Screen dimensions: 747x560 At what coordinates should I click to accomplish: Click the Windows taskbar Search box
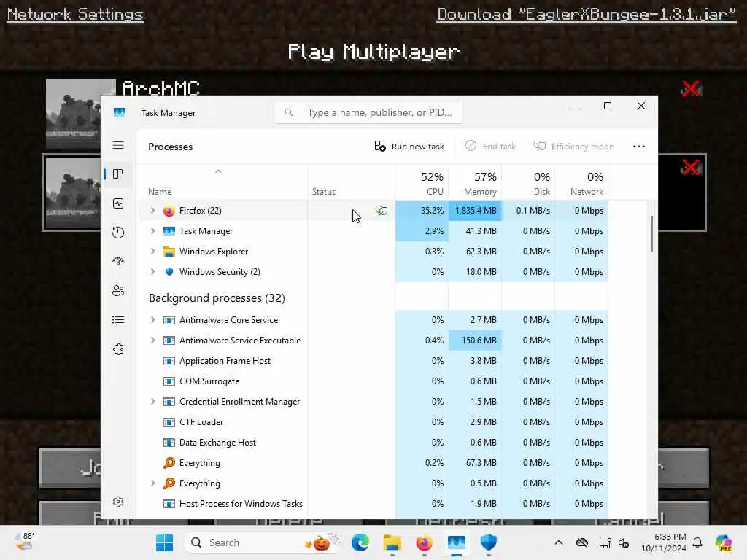[263, 542]
